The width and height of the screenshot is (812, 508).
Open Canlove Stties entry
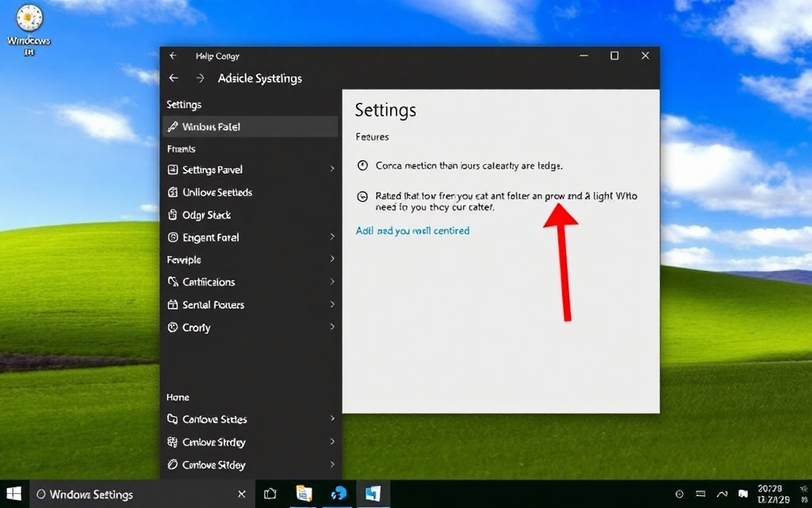250,419
